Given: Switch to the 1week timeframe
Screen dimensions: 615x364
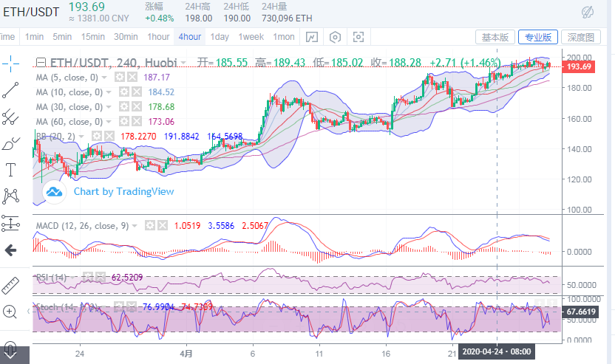Looking at the screenshot, I should pyautogui.click(x=251, y=37).
